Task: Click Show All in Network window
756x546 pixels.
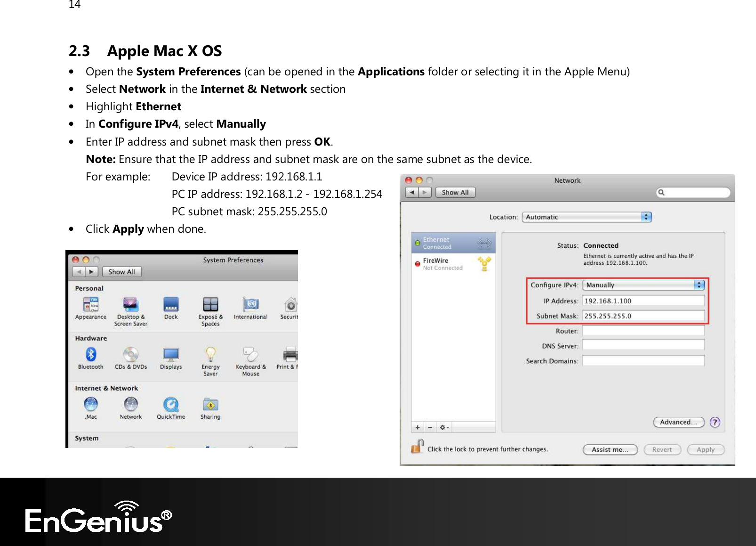Action: 455,192
